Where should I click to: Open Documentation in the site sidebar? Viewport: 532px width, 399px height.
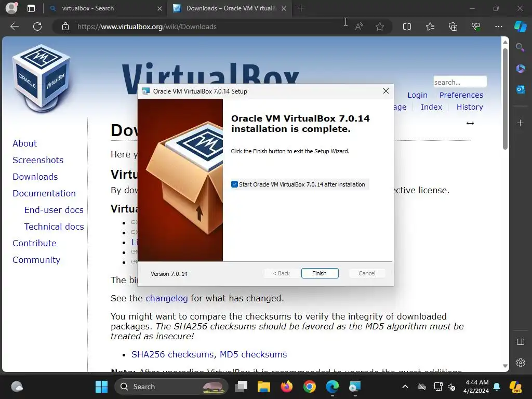click(x=44, y=193)
